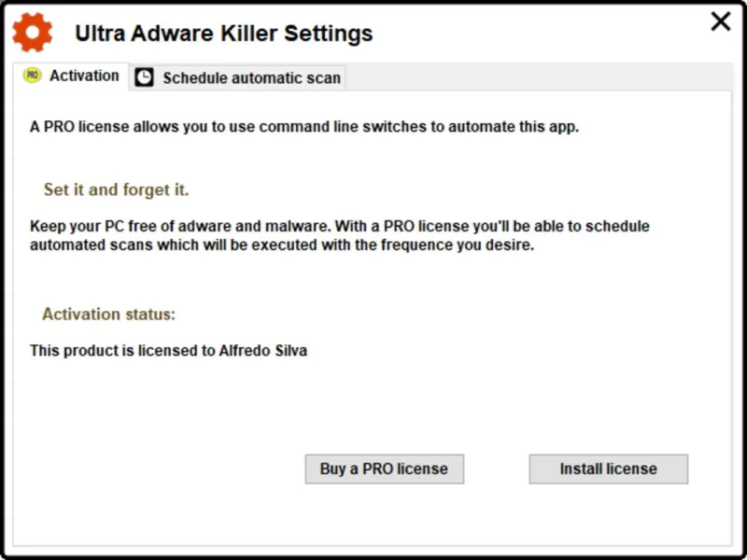Click the "This product is licensed to" text

121,351
